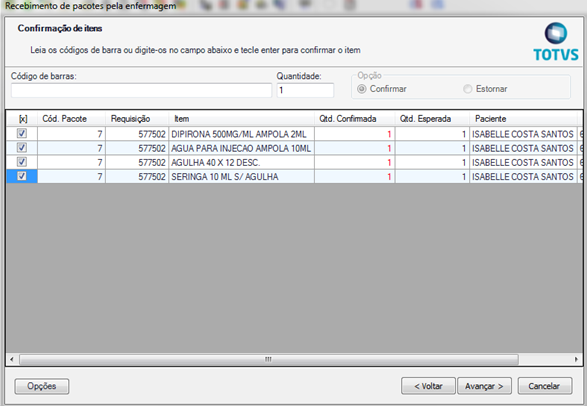This screenshot has width=587, height=406.
Task: Select the AGUA PARA INJECAO AMPOLA 10ML cell
Action: click(241, 148)
